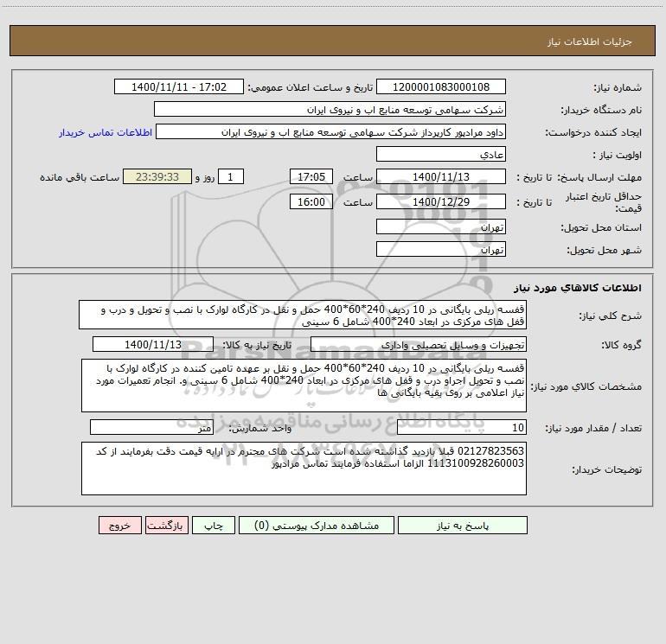Click the 'بازگشت' back button

[166, 526]
